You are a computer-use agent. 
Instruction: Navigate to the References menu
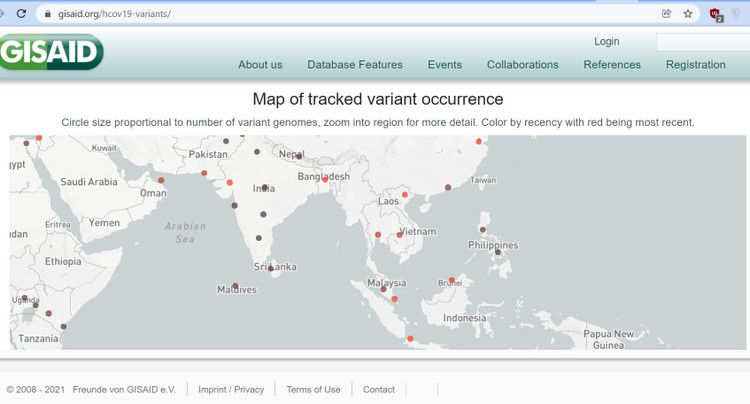pos(612,65)
